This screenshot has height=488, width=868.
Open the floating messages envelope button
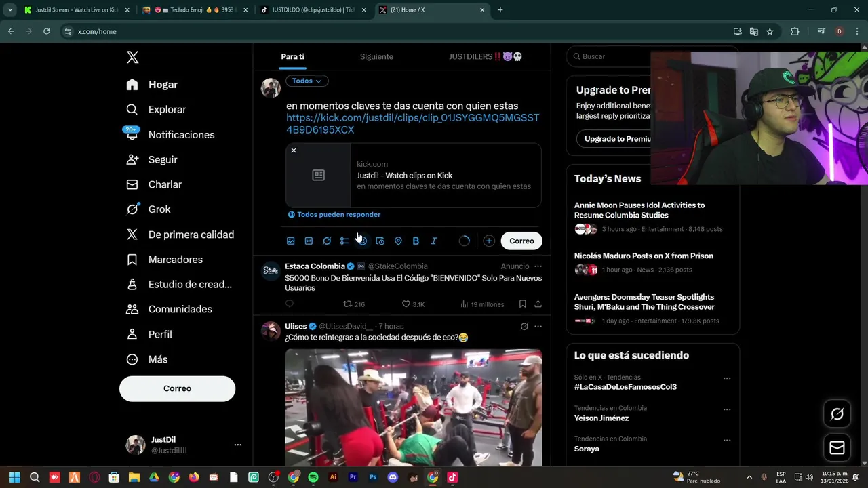pyautogui.click(x=837, y=447)
